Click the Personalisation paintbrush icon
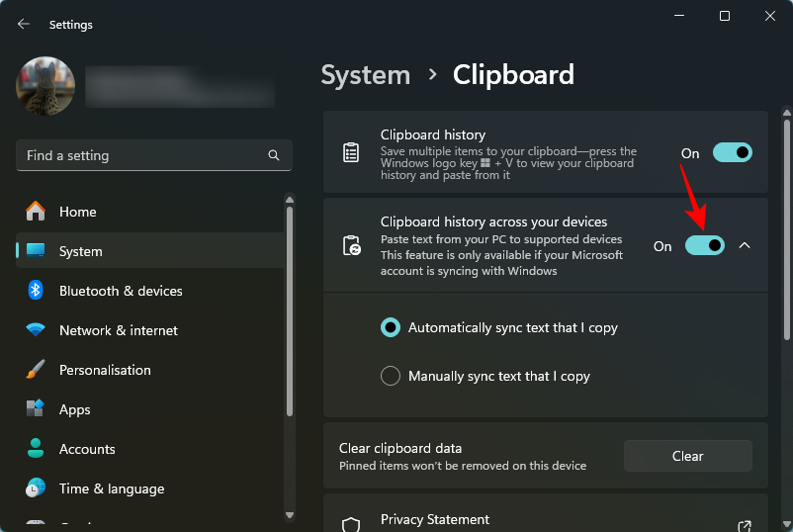The width and height of the screenshot is (793, 532). (x=36, y=370)
